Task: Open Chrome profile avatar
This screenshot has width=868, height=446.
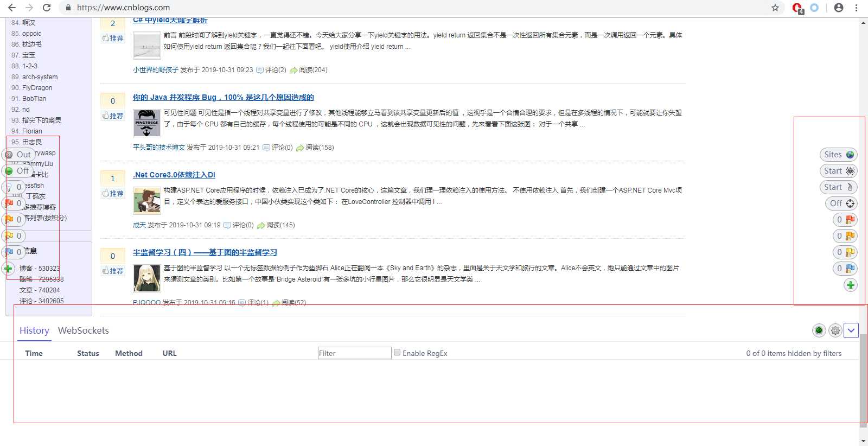Action: coord(839,8)
